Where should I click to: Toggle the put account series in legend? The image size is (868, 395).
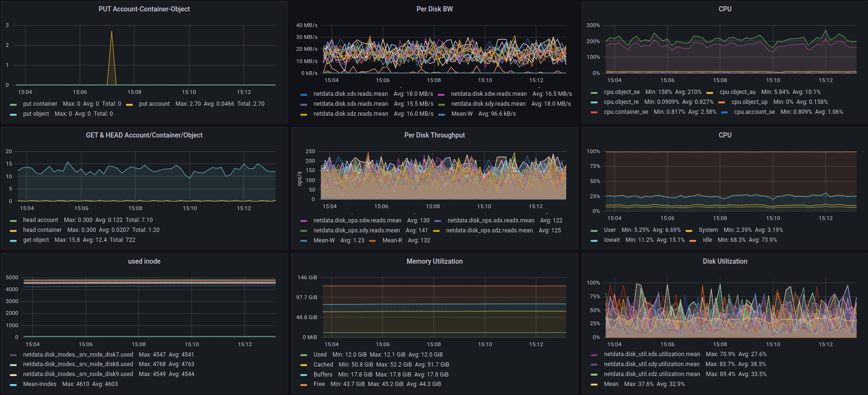tap(154, 104)
